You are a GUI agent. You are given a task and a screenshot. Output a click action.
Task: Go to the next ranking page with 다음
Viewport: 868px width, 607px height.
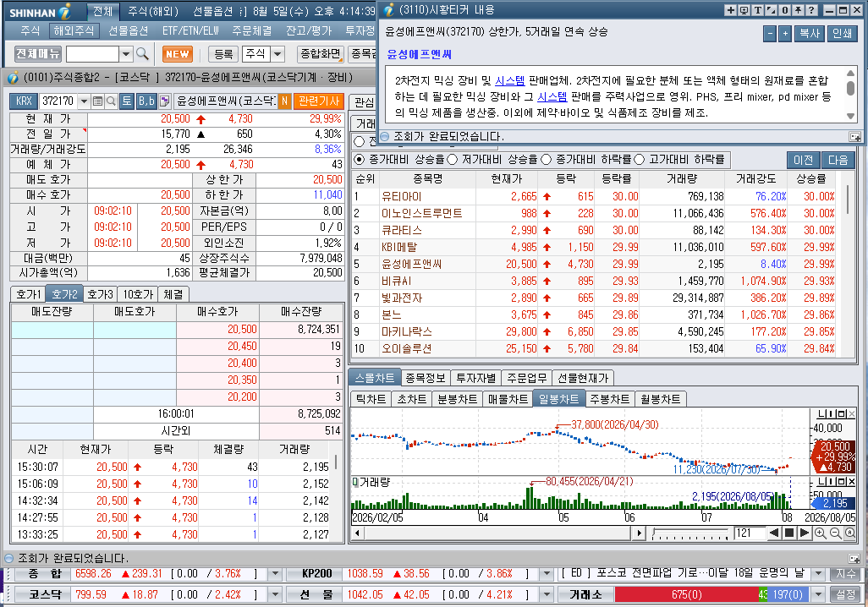[838, 160]
